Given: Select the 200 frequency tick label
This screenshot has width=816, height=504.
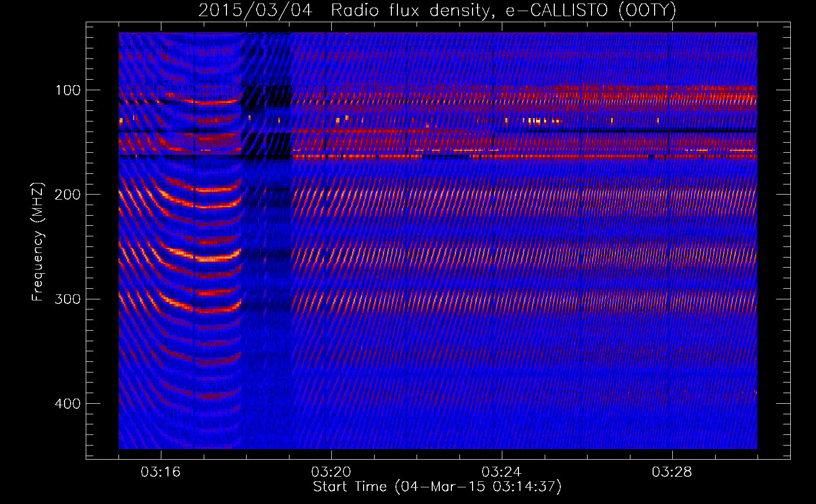Looking at the screenshot, I should coord(68,195).
